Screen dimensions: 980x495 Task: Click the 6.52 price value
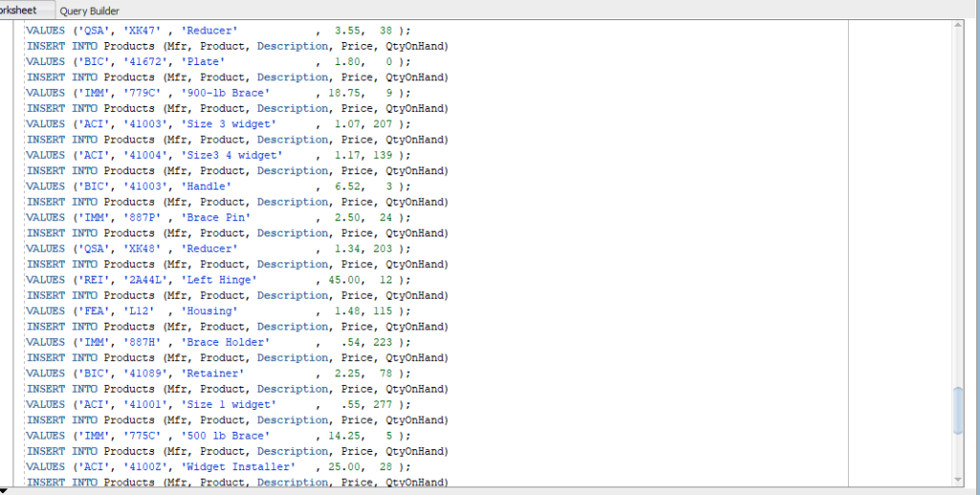pyautogui.click(x=347, y=187)
